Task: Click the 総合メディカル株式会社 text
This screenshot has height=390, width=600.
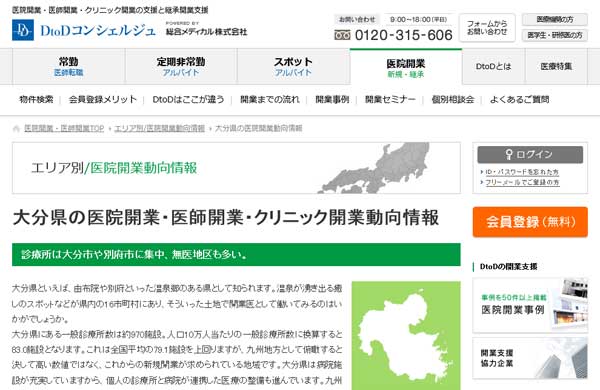Action: click(207, 32)
